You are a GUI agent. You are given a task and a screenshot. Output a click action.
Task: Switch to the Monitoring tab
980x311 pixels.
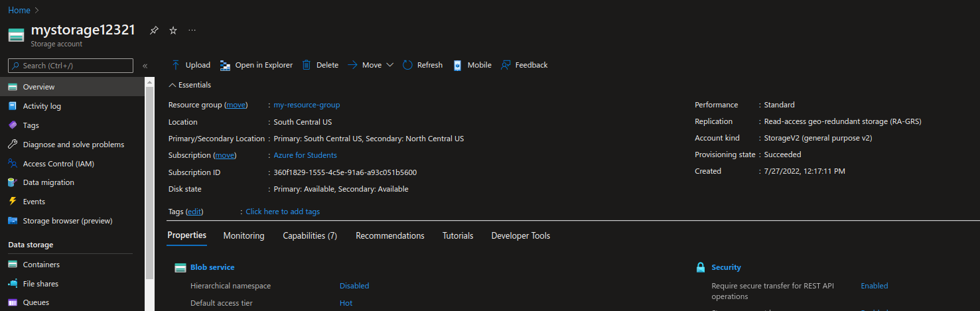point(244,235)
